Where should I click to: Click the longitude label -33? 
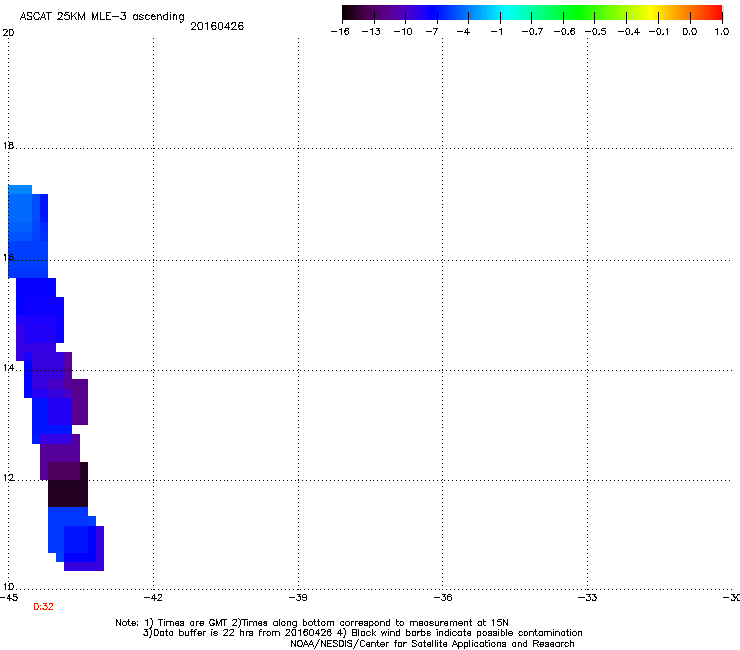[x=587, y=598]
